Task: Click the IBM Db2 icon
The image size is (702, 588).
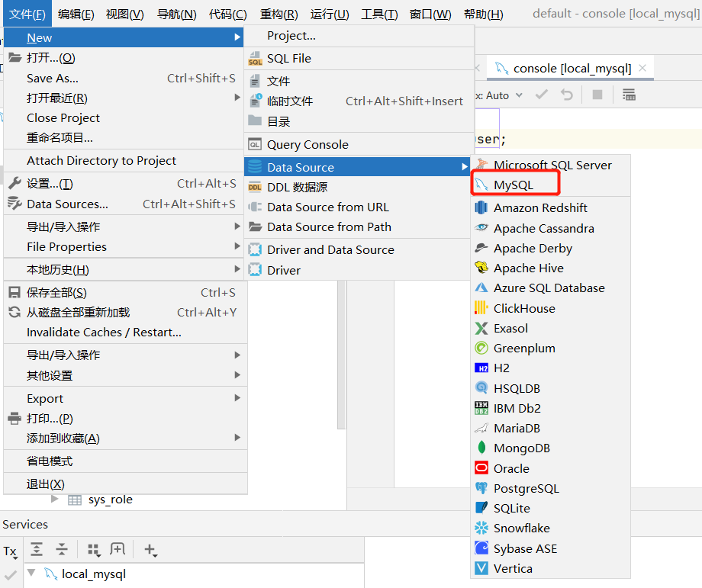Action: click(481, 408)
